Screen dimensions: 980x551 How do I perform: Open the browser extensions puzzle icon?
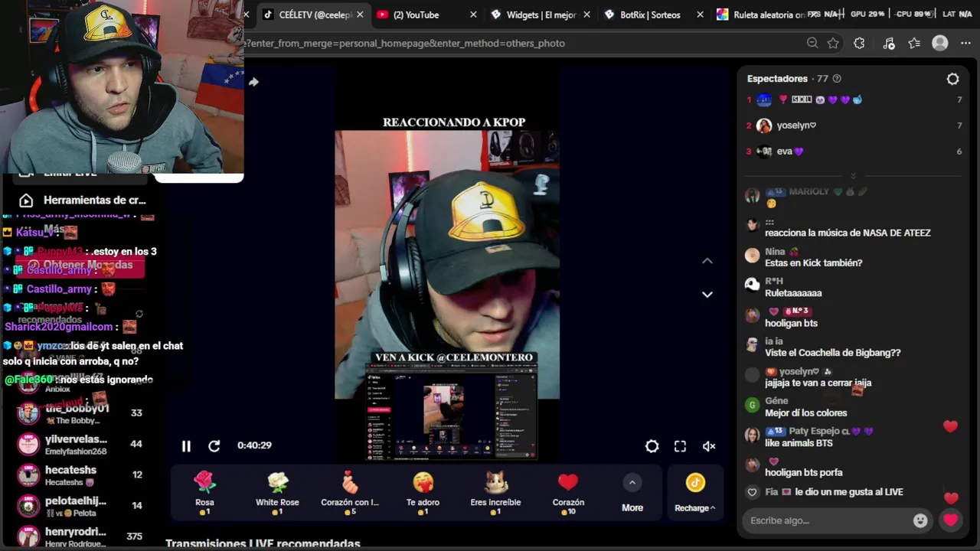(859, 43)
